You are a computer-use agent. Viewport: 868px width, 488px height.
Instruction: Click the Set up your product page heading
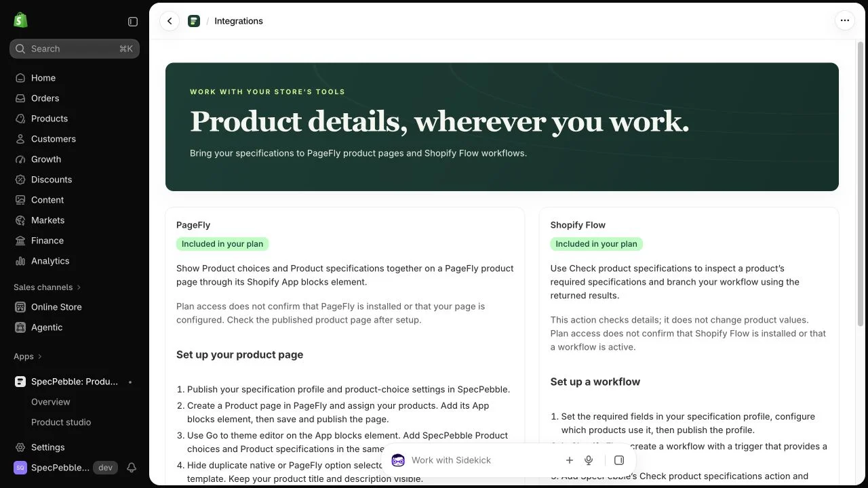[239, 354]
